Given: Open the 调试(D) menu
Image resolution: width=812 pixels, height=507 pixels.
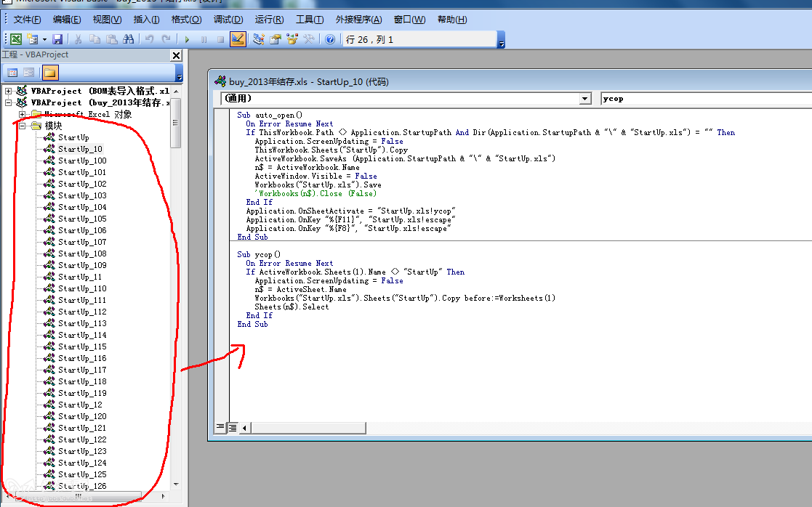Looking at the screenshot, I should click(228, 20).
